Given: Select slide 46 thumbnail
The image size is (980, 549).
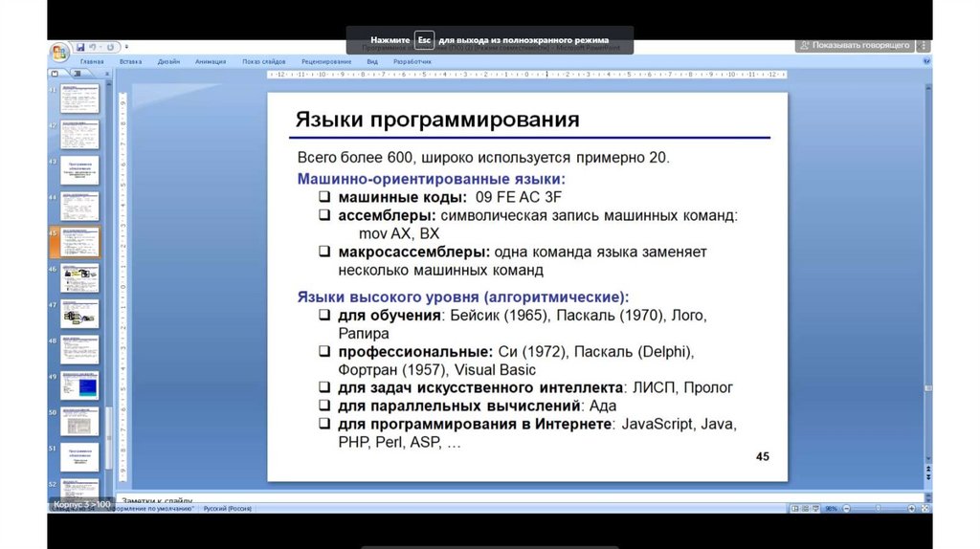Looking at the screenshot, I should (80, 278).
